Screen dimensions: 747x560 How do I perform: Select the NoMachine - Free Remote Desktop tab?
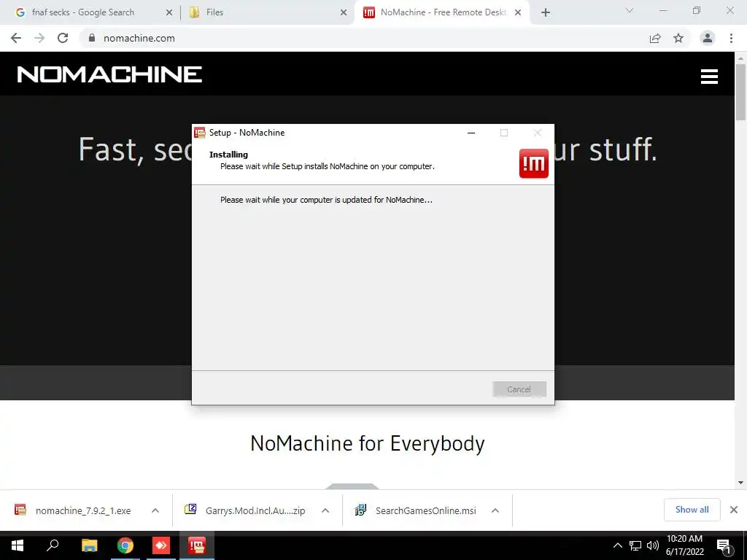[x=443, y=12]
